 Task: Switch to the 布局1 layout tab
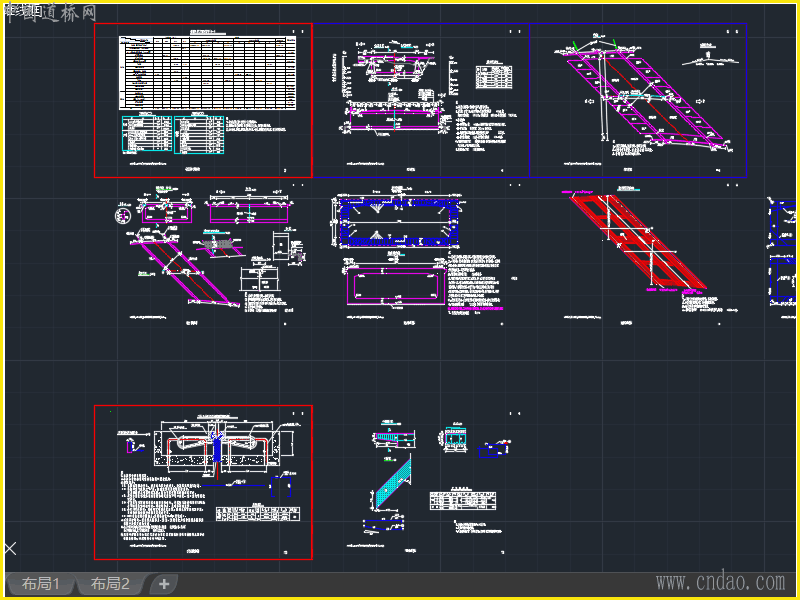point(41,583)
